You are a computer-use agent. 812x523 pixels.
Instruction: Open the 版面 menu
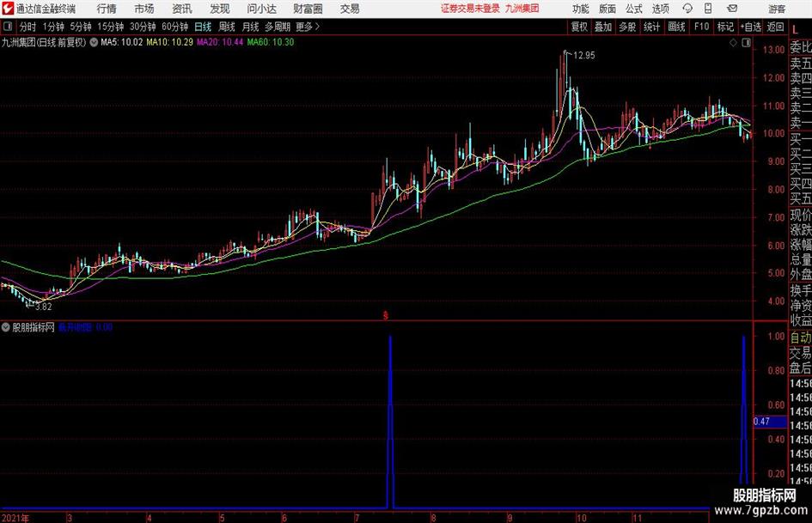click(607, 9)
